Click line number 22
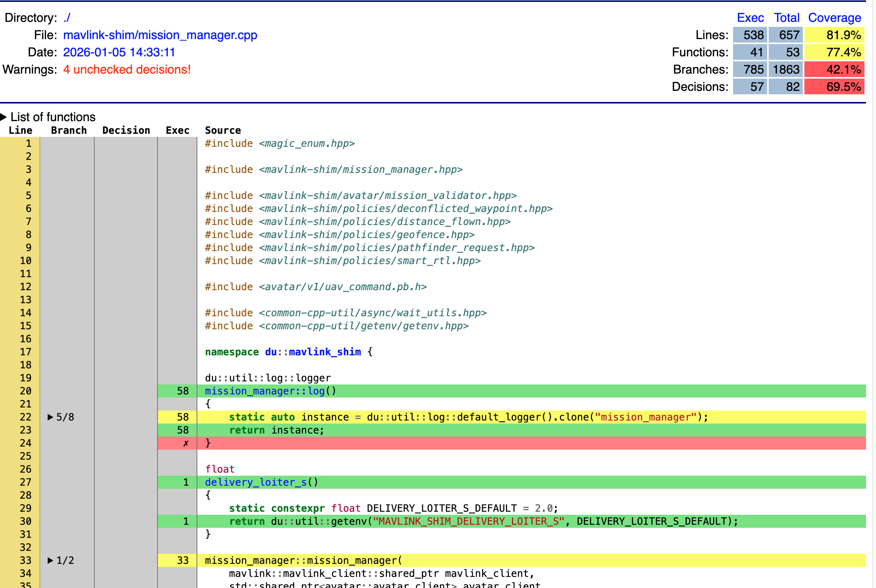 coord(26,417)
